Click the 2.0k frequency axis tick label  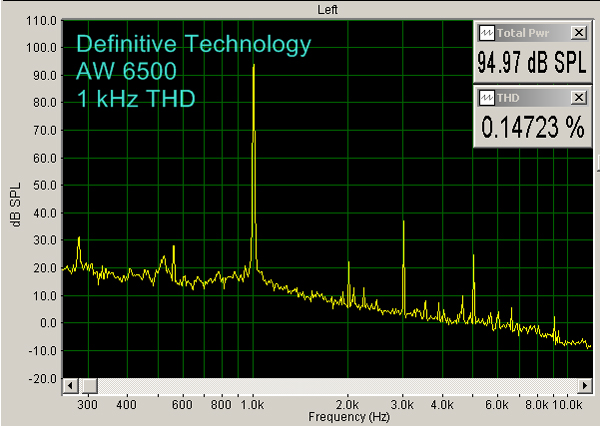click(347, 405)
